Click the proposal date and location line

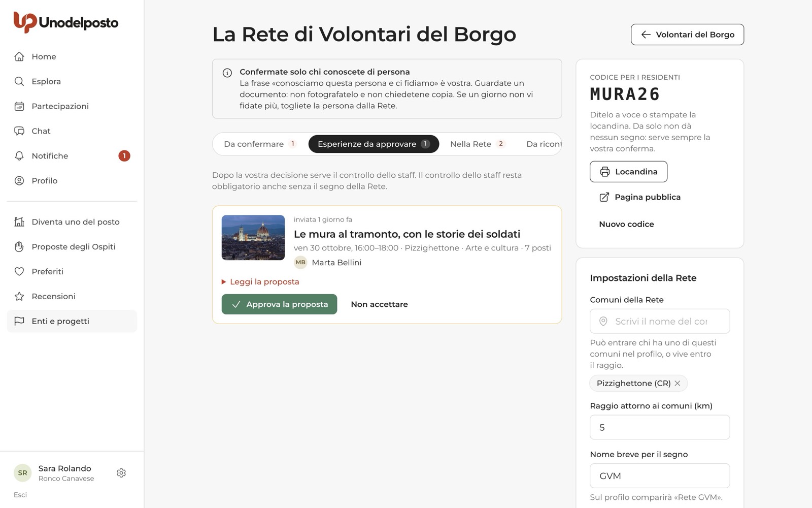[x=422, y=248]
